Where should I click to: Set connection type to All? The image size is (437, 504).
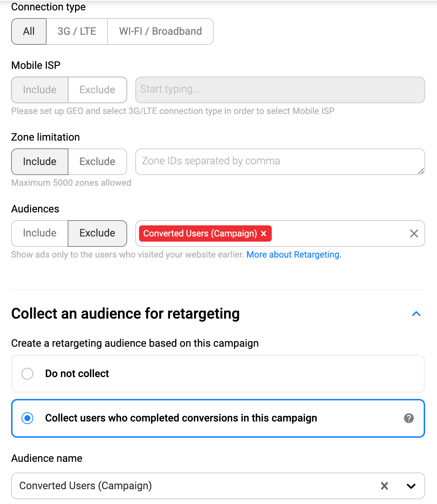(29, 31)
